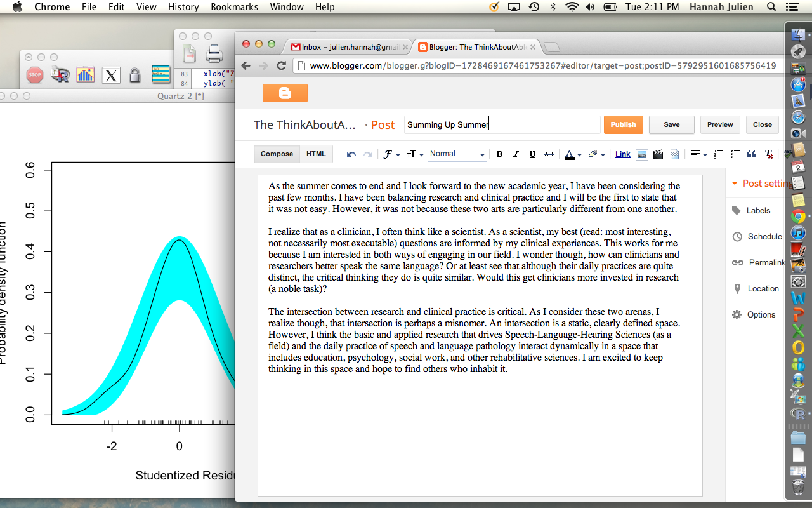
Task: Click the post body text area
Action: click(x=480, y=335)
